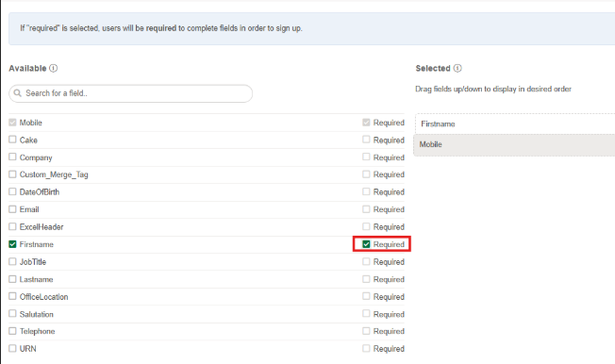The image size is (615, 364).
Task: Mark Telephone as Required
Action: click(x=366, y=331)
